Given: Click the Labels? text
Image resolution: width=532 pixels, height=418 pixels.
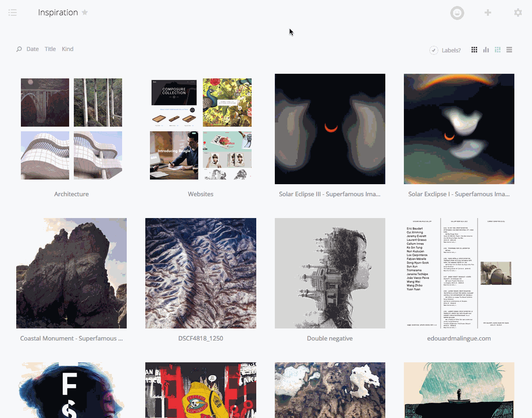Looking at the screenshot, I should coord(451,51).
